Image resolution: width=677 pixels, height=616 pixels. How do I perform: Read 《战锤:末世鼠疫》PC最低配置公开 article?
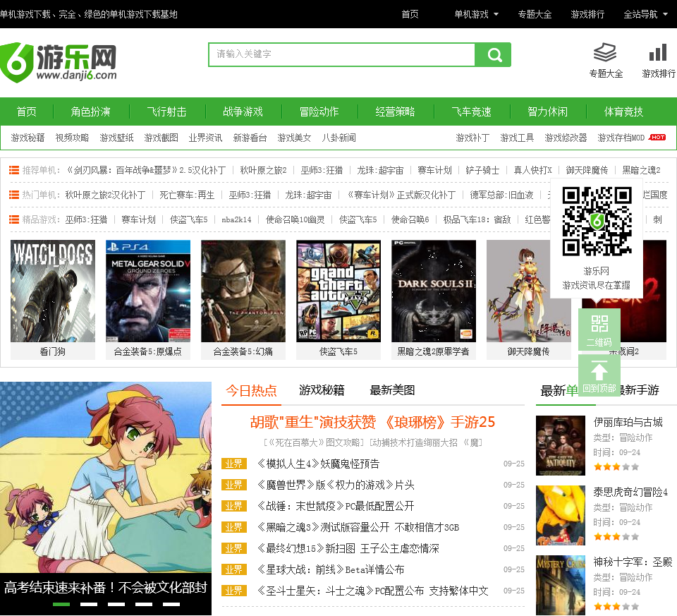coord(336,507)
